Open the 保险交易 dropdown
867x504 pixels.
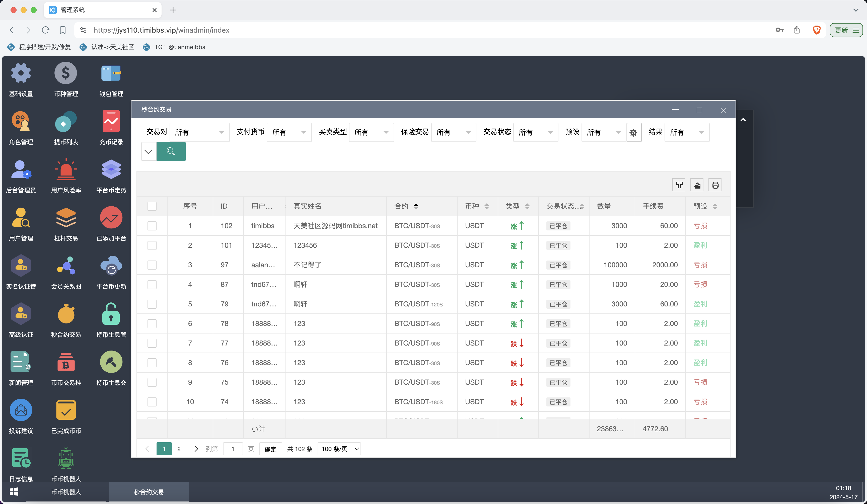coord(454,132)
